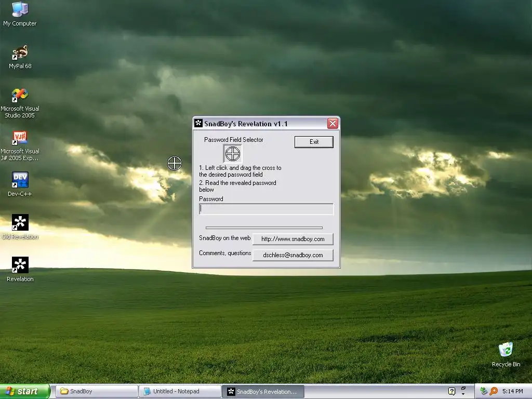Open the http://www.snadboy.com link button

[293, 239]
